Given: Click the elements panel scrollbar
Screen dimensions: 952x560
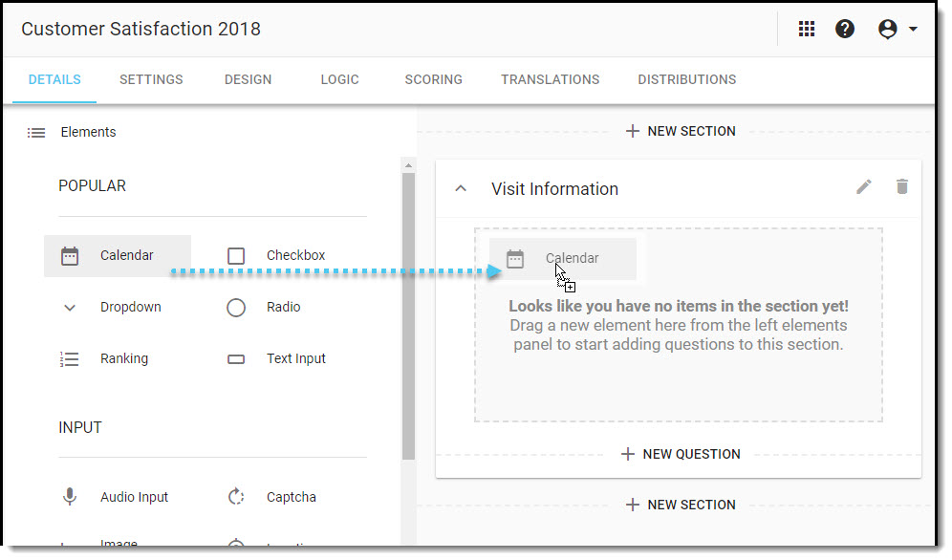Looking at the screenshot, I should (x=408, y=315).
